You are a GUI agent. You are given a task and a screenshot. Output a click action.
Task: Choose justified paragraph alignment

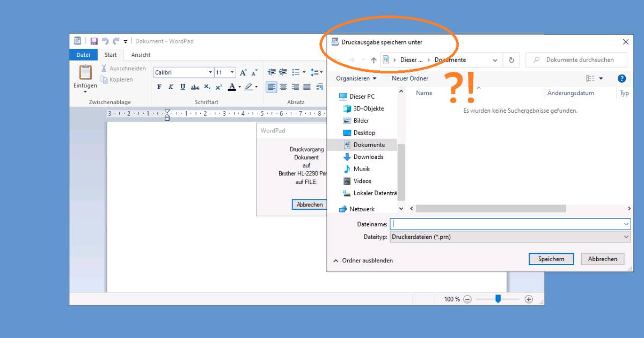(308, 86)
